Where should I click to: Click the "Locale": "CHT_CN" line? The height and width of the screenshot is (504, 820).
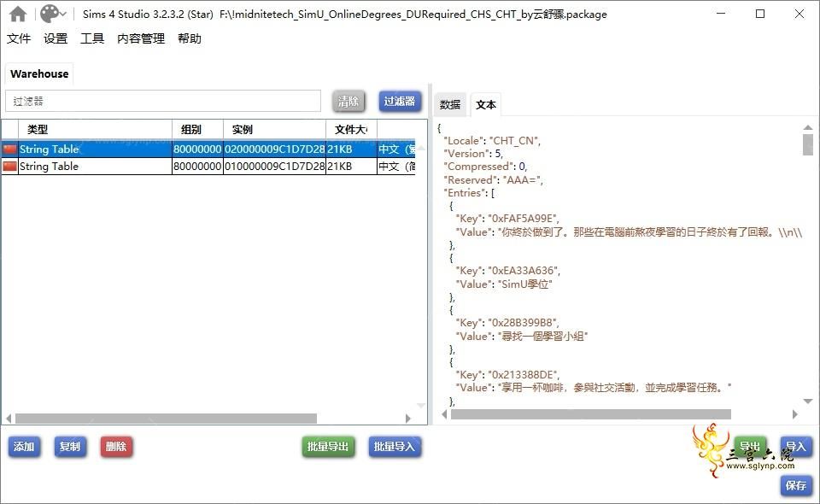[492, 141]
